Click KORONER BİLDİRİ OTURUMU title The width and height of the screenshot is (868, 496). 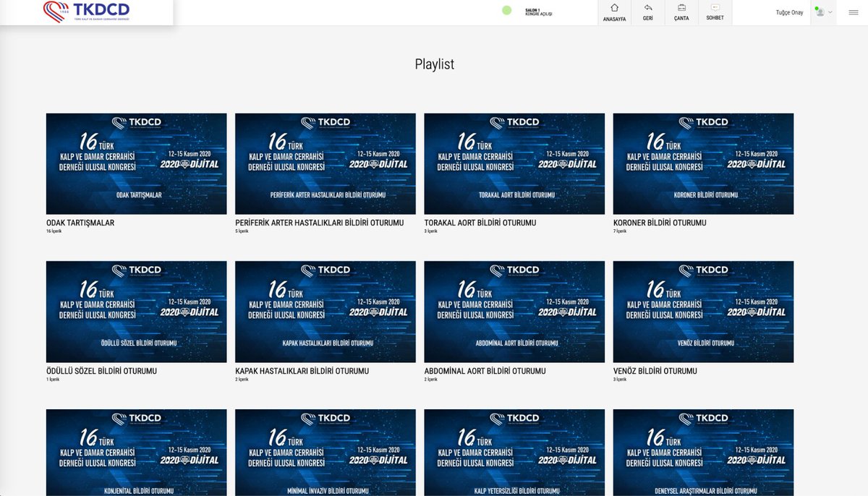(660, 223)
